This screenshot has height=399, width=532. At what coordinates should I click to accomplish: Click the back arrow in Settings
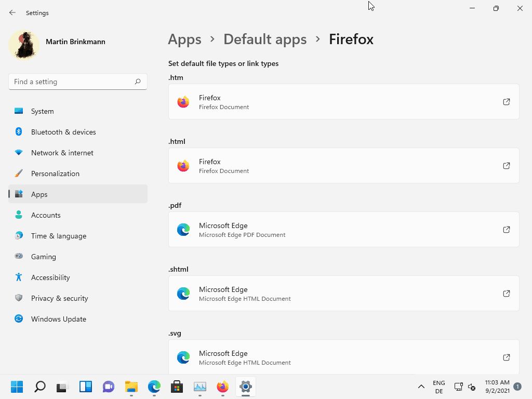pos(12,12)
